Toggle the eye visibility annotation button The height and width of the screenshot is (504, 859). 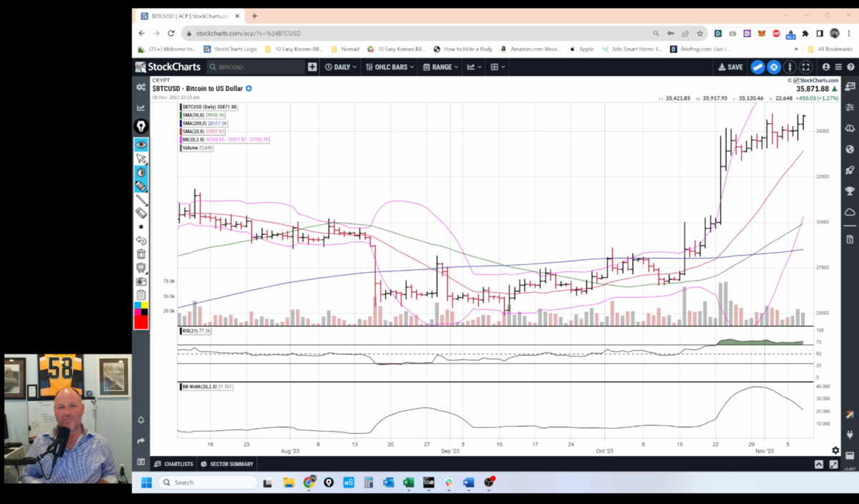141,145
